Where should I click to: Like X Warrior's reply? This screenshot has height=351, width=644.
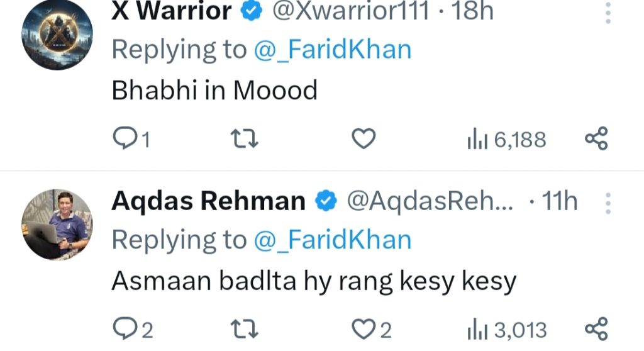tap(363, 139)
